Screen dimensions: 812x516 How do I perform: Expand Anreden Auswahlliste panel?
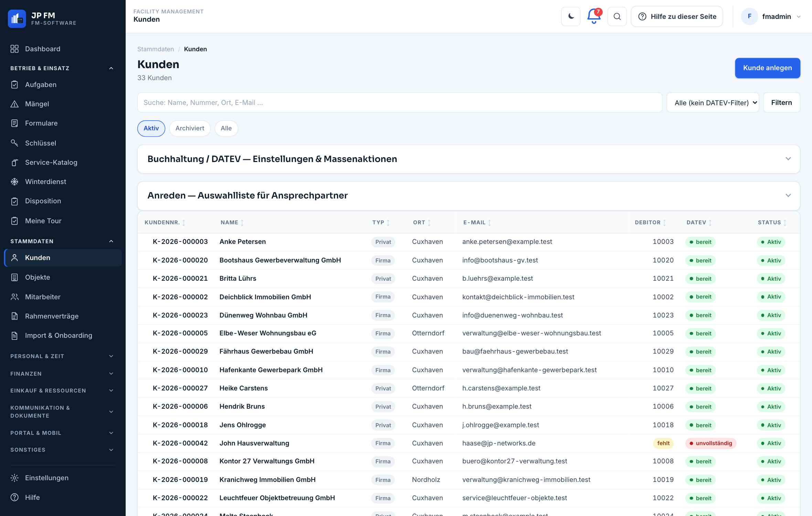coord(469,195)
